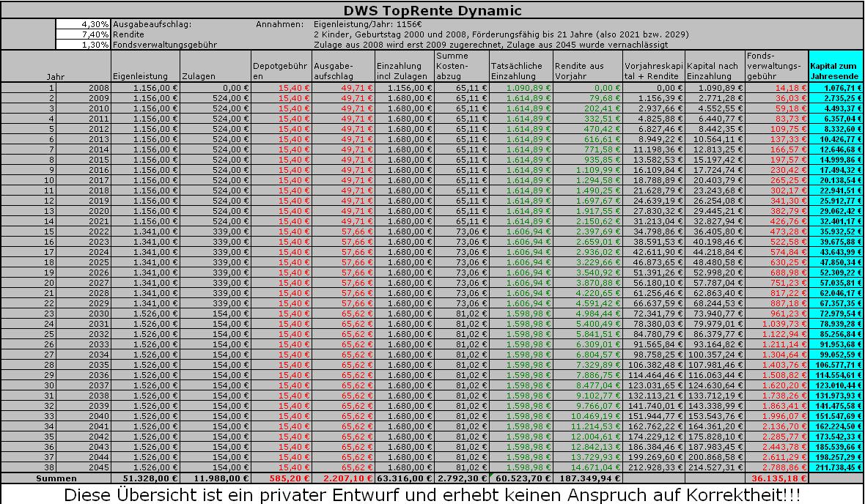The image size is (865, 504).
Task: Click the line starting '2 Kinder, Geburtstag 2000'
Action: [x=501, y=34]
